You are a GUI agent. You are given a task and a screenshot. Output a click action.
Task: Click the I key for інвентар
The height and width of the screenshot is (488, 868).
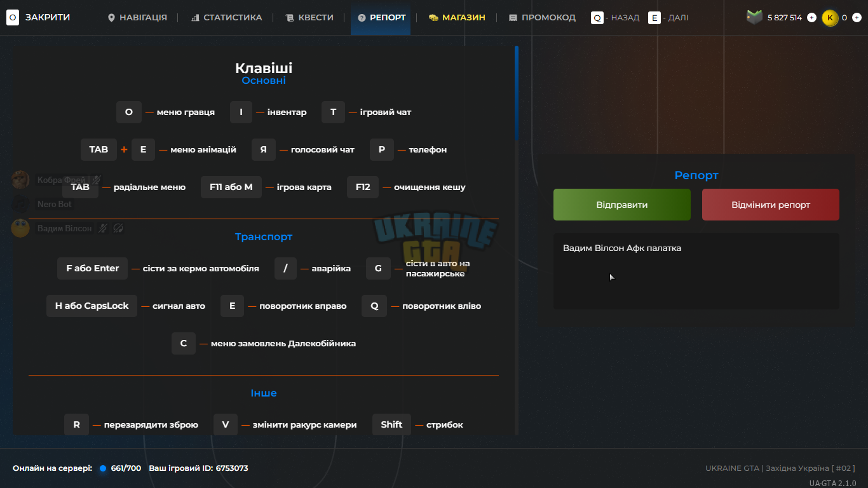(x=241, y=112)
